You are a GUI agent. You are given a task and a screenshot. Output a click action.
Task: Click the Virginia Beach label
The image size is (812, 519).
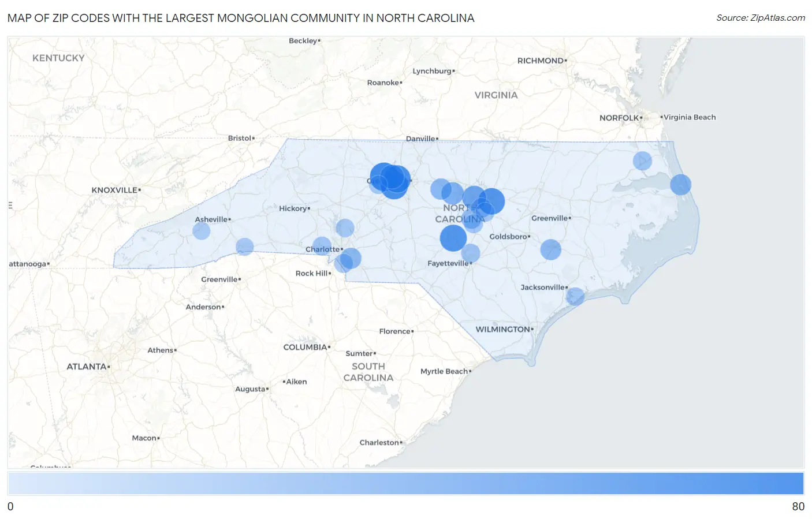pyautogui.click(x=690, y=117)
